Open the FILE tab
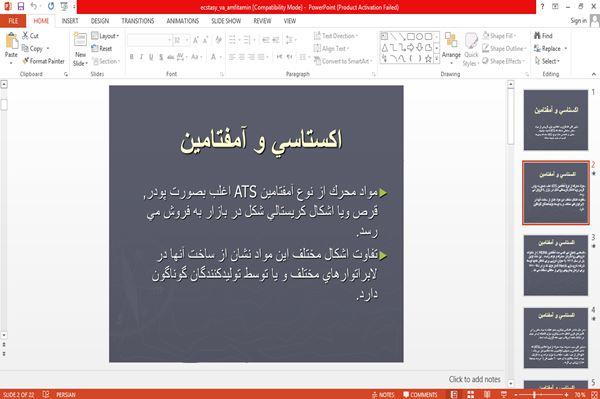The image size is (600, 399). coord(13,21)
